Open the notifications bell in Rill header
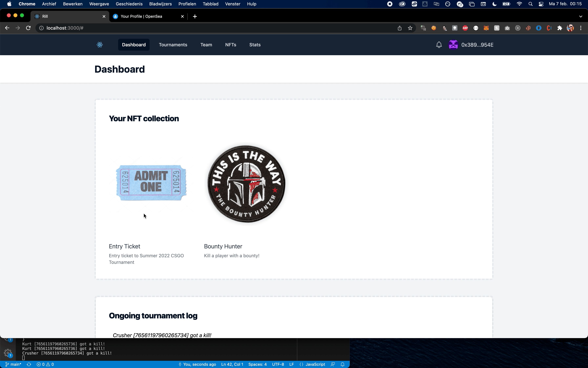This screenshot has width=588, height=368. (439, 45)
